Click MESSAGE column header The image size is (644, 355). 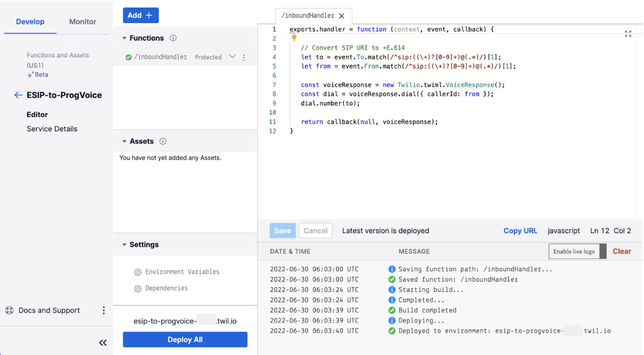414,252
